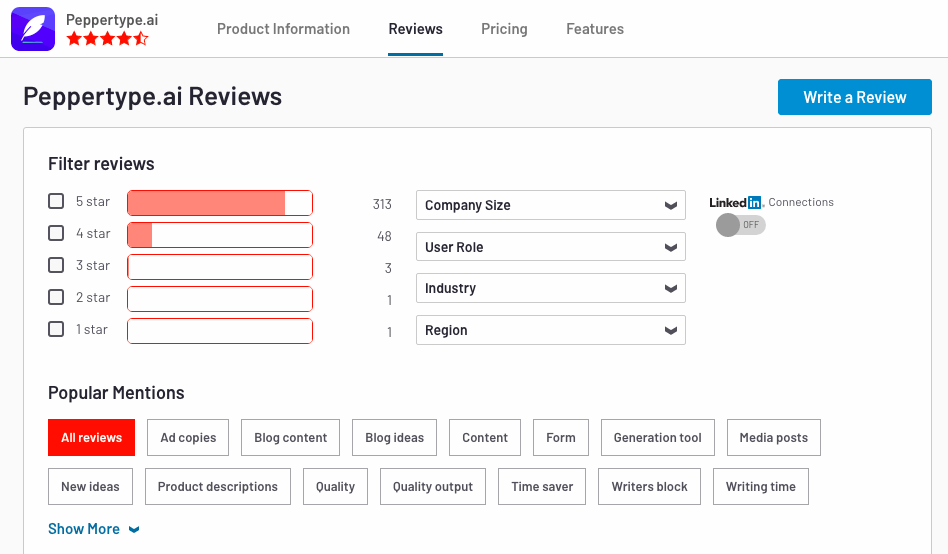Switch to Product Information tab
Viewport: 948px width, 554px height.
[x=283, y=29]
